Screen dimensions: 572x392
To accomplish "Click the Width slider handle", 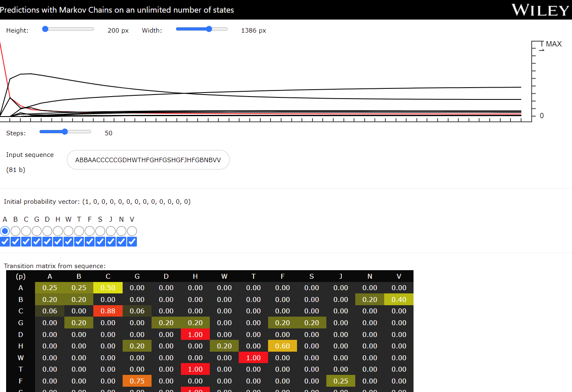I will point(209,29).
